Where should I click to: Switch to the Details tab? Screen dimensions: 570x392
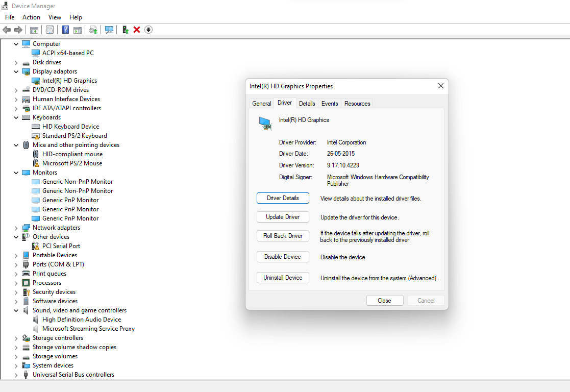[x=307, y=103]
